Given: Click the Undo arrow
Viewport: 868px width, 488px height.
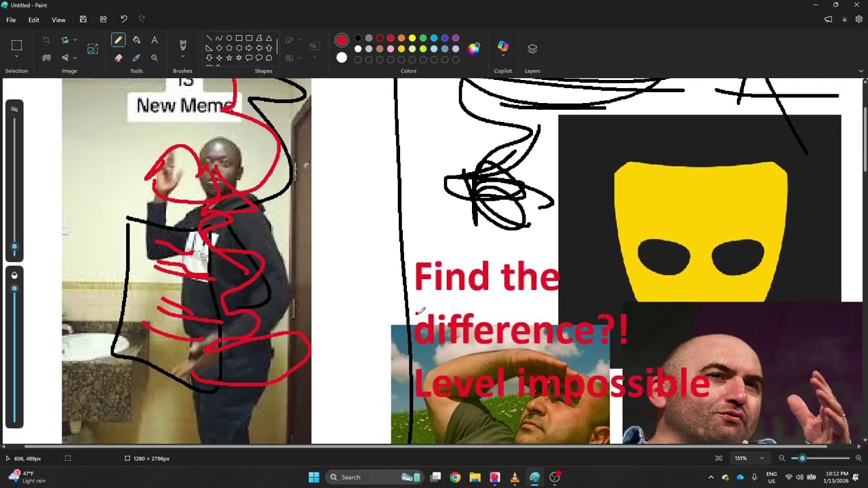Looking at the screenshot, I should point(123,20).
